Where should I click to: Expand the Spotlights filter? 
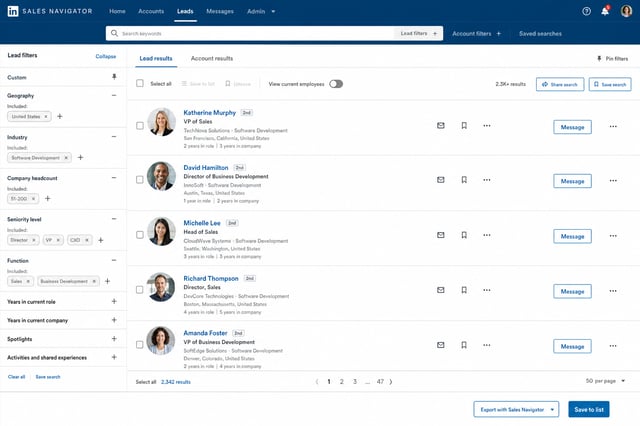[x=114, y=339]
